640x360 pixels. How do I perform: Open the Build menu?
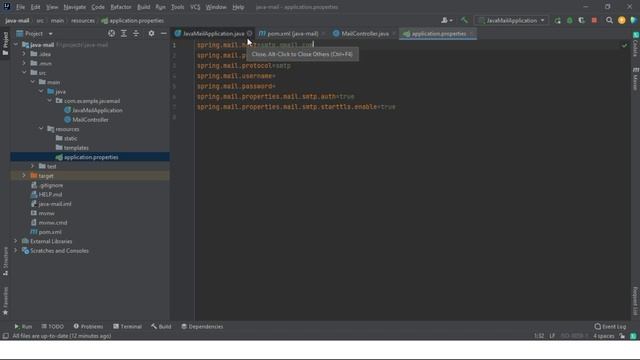click(143, 7)
